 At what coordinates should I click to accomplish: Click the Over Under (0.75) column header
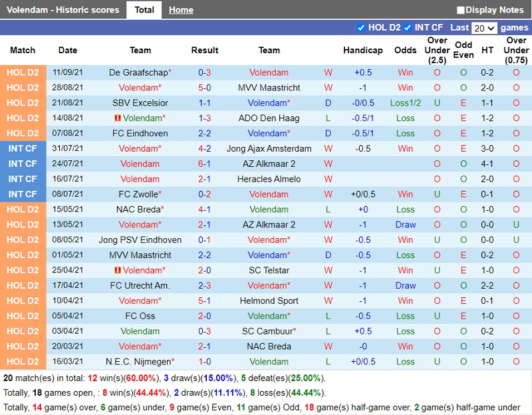tap(517, 51)
